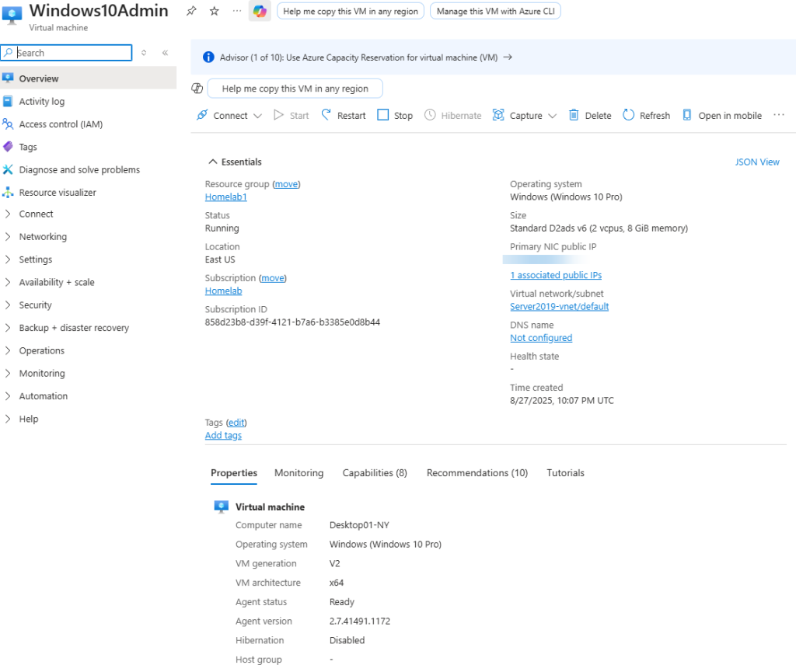The width and height of the screenshot is (796, 672).
Task: Switch to the Monitoring tab
Action: click(298, 473)
